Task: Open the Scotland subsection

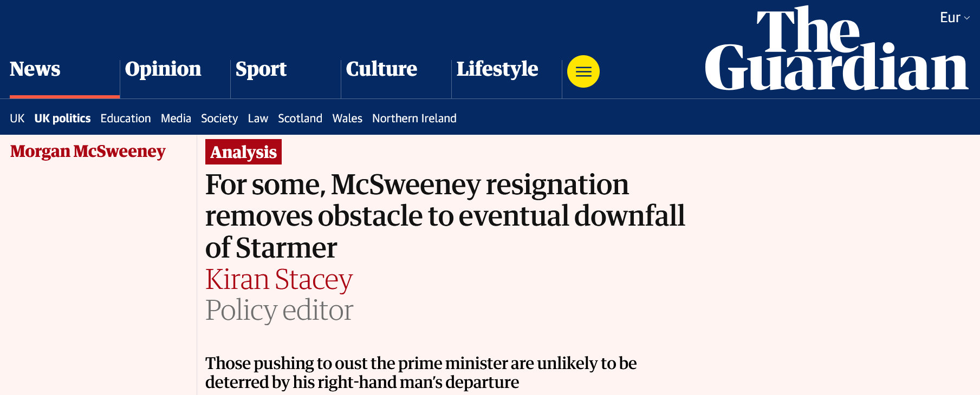Action: (x=300, y=119)
